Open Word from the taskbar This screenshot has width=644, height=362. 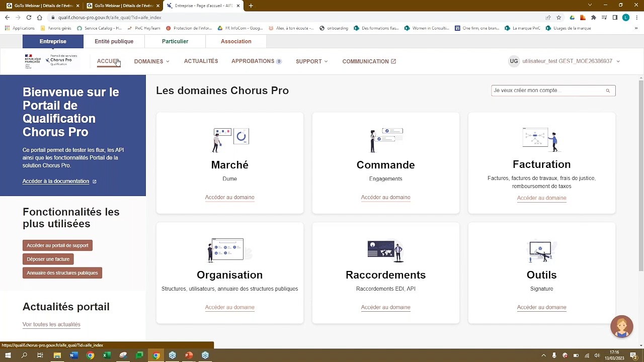point(73,355)
